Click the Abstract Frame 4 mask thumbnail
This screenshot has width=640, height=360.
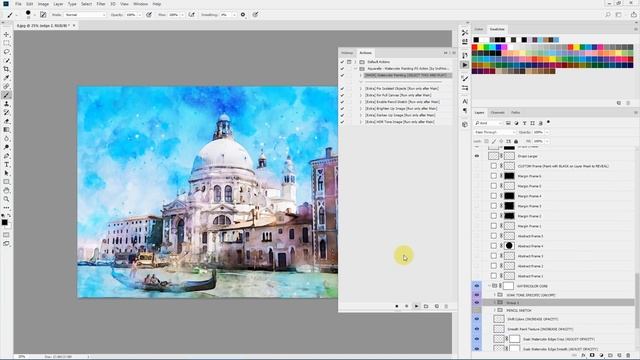[x=509, y=246]
